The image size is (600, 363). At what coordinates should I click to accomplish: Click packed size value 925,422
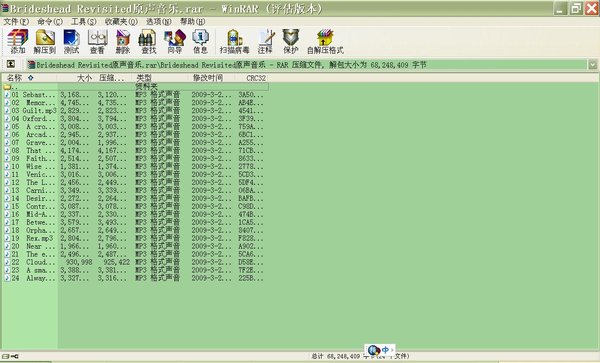117,262
